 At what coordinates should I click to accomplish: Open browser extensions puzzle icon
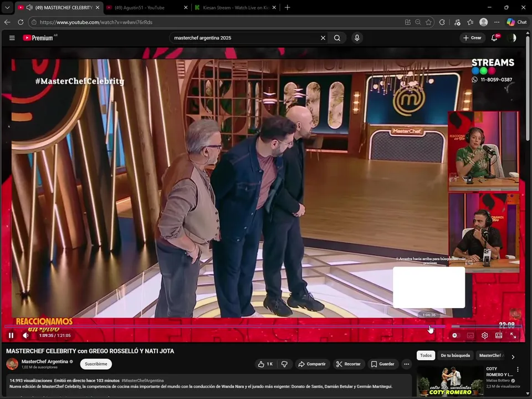(x=442, y=22)
